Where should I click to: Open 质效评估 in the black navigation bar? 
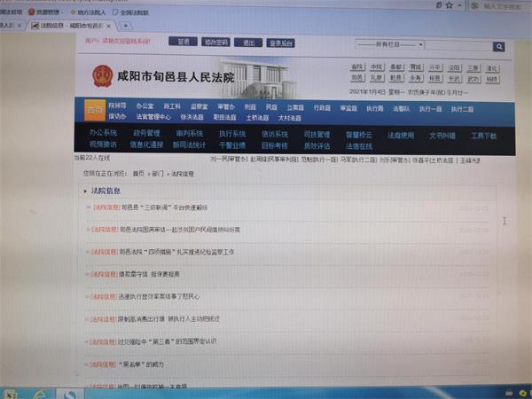coord(317,146)
